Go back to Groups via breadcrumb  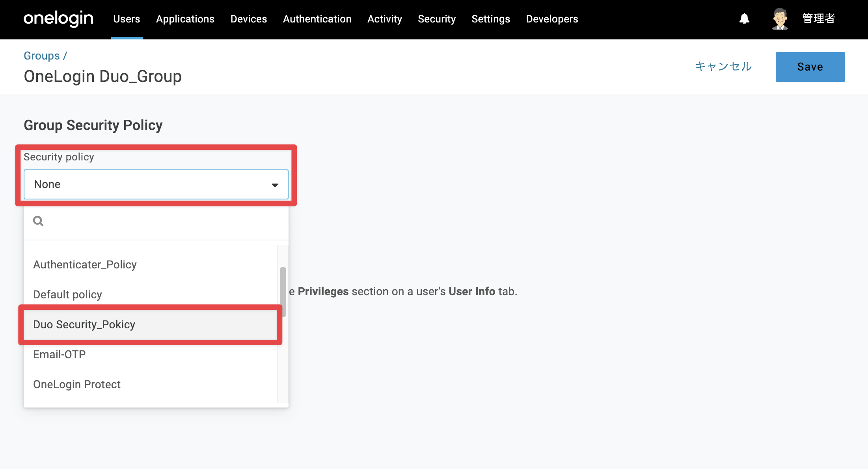42,56
